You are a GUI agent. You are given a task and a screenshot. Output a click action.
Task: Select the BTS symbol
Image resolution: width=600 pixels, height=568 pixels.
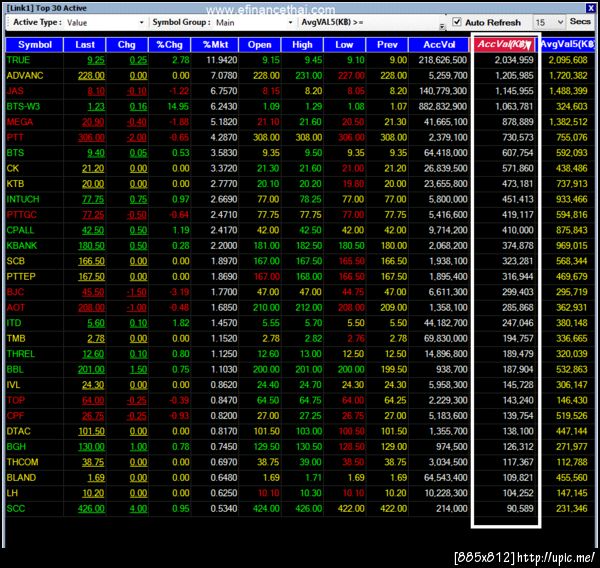(15, 153)
